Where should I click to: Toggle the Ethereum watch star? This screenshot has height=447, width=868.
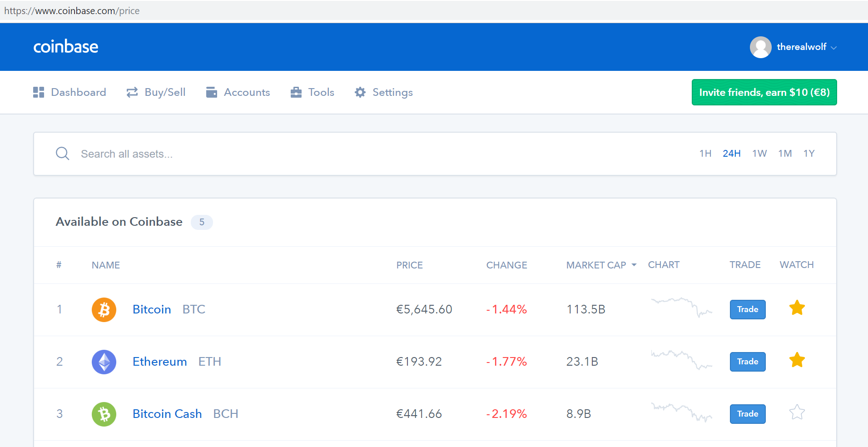point(797,360)
